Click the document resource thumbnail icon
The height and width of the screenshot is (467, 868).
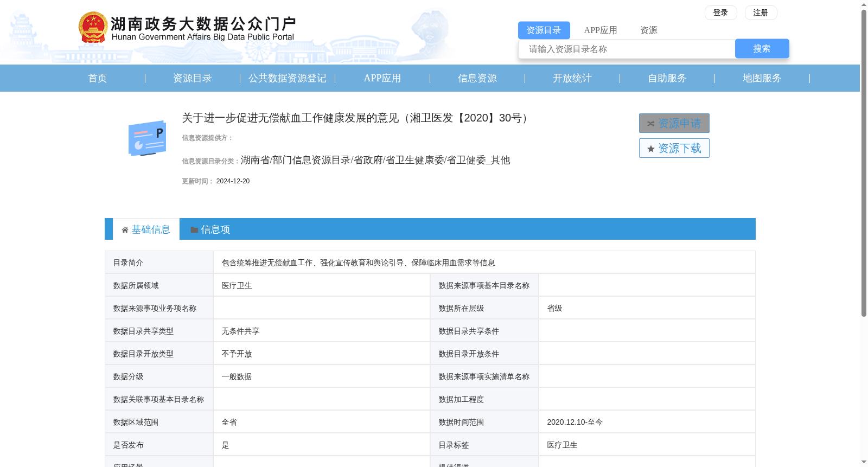tap(147, 138)
